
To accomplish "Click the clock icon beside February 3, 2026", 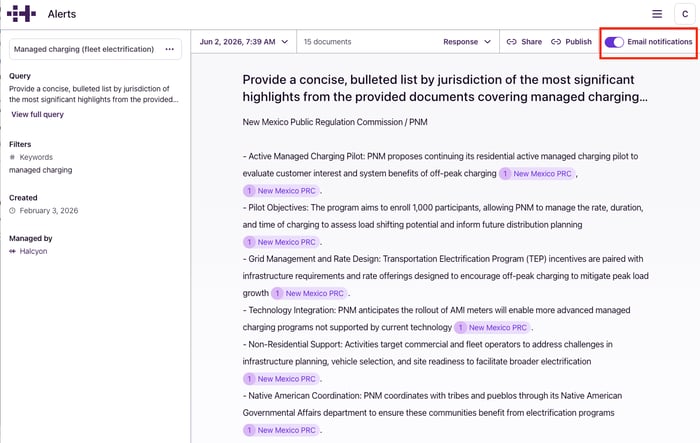I will pos(12,211).
